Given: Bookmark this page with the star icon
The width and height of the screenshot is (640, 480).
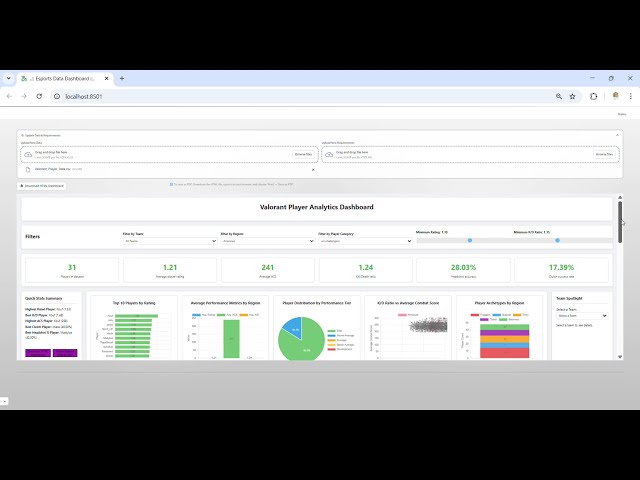Looking at the screenshot, I should (573, 96).
